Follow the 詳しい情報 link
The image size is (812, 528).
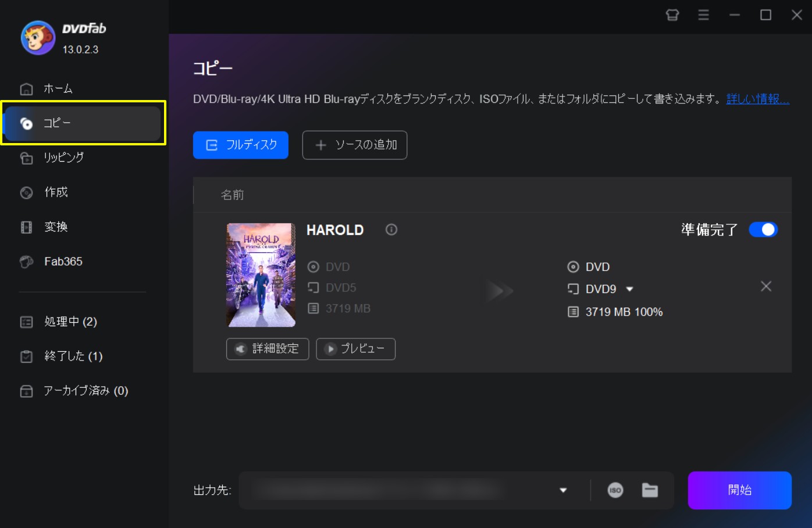pos(758,99)
